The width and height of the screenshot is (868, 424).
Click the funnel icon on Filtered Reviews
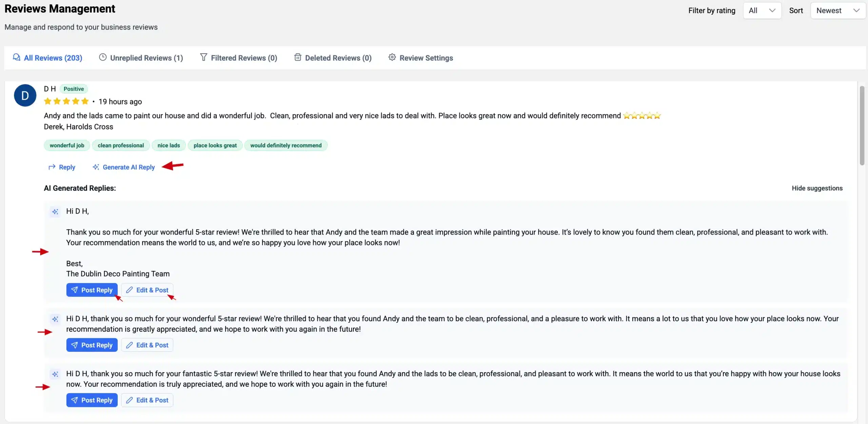203,58
